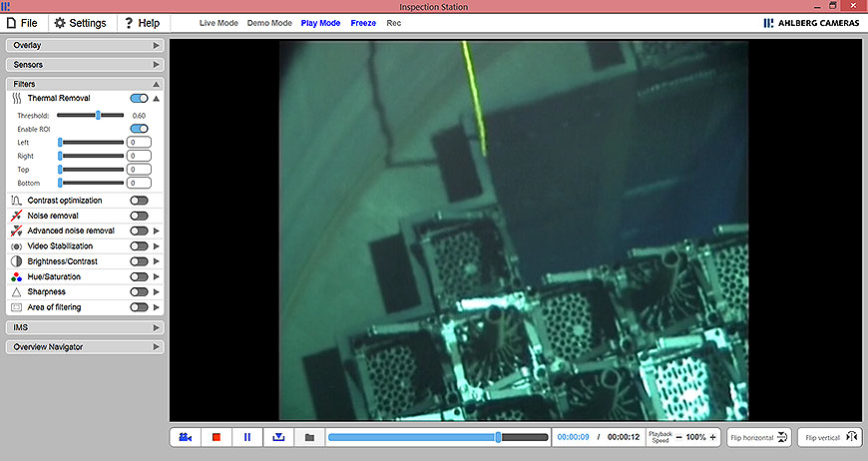Expand Video Stabilization options arrow

tap(157, 245)
